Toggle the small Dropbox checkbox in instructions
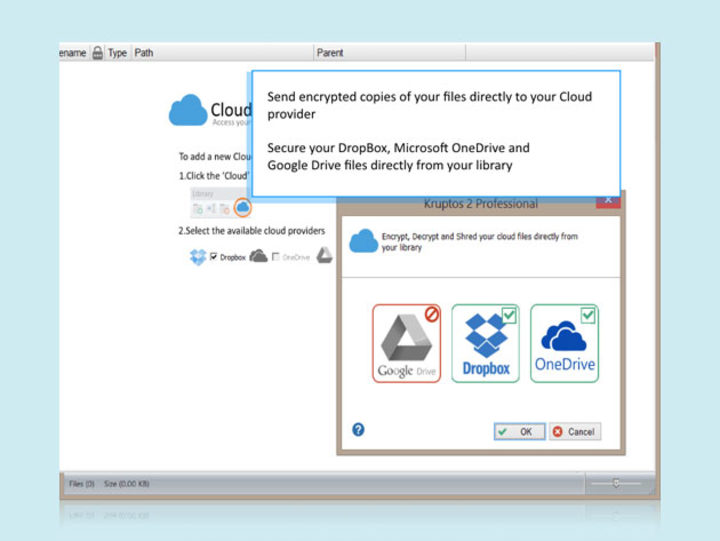 click(x=214, y=257)
